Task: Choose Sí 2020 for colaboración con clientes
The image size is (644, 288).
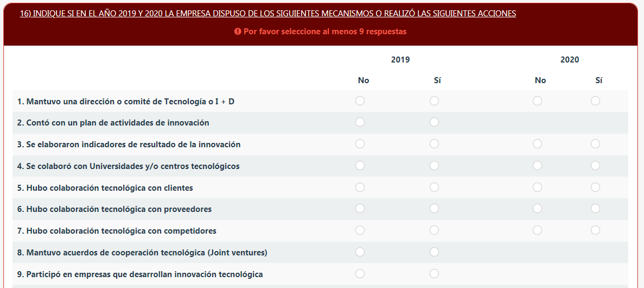Action: coord(595,187)
